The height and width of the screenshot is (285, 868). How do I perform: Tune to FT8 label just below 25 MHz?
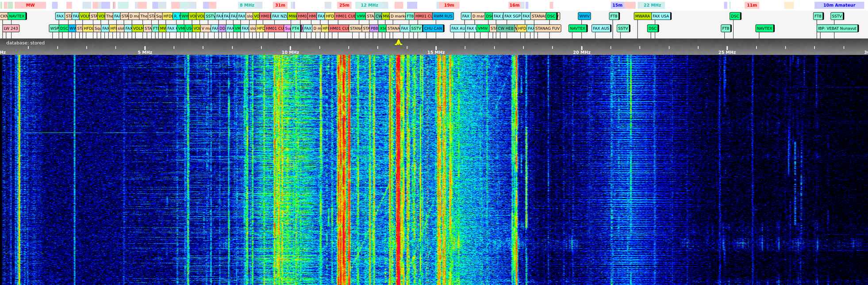coord(726,28)
